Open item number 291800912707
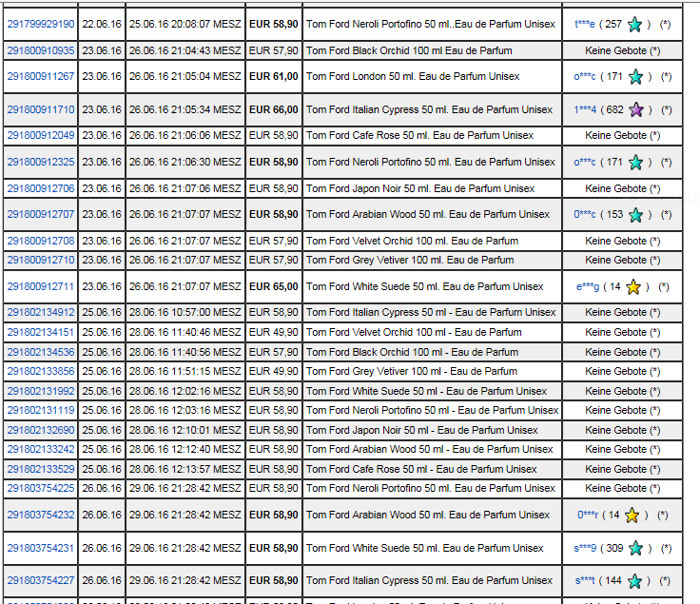The image size is (700, 604). (41, 214)
